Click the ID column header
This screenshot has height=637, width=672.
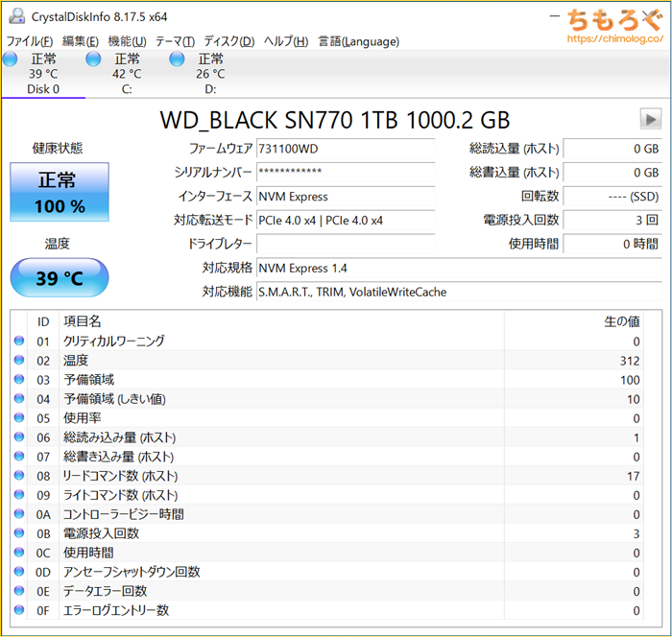tap(43, 321)
